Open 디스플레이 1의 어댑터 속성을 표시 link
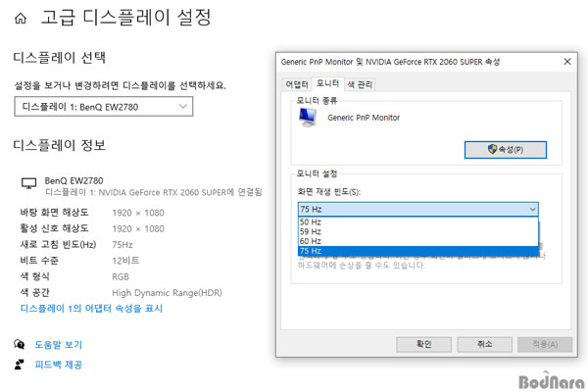Screen dimensions: 588x392 click(x=91, y=309)
